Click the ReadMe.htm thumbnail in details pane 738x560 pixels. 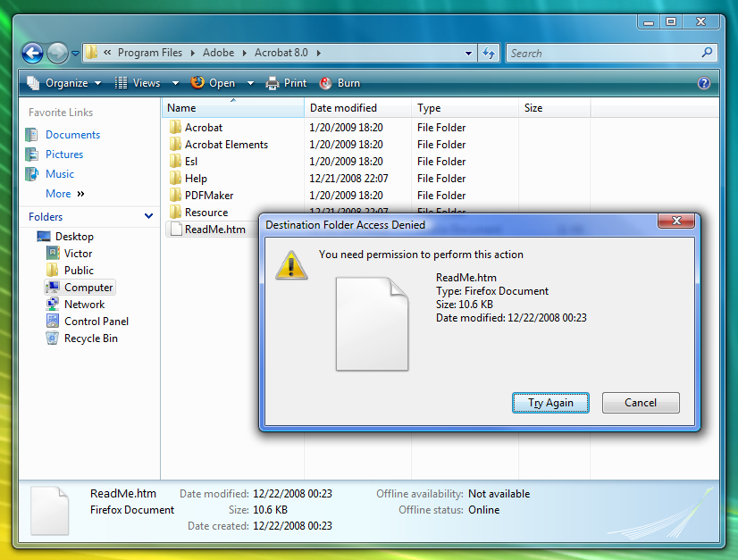coord(50,511)
